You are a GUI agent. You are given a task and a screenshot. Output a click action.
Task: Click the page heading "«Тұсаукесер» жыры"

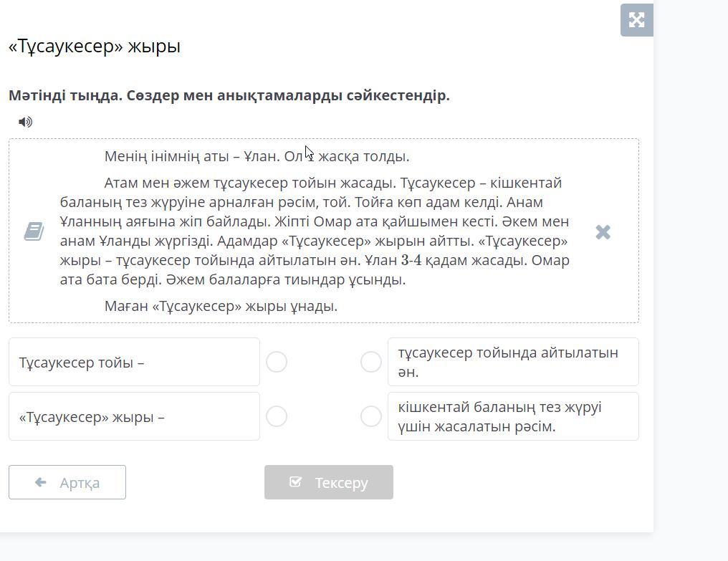tap(95, 46)
